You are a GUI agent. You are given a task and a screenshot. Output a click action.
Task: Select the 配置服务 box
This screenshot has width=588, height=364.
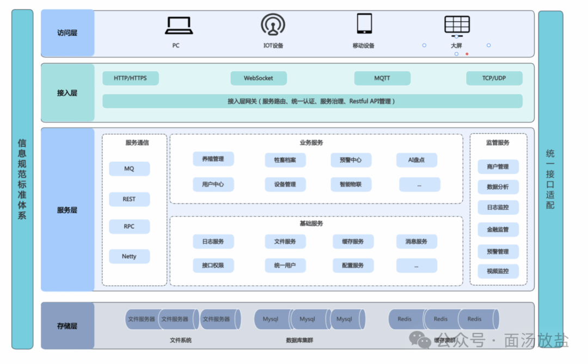[353, 266]
